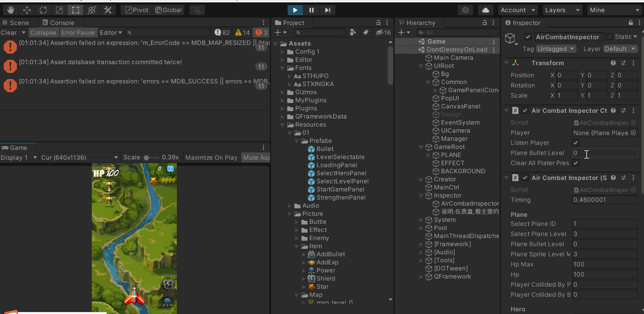The image size is (644, 314).
Task: Open cloud services icon
Action: (x=486, y=10)
